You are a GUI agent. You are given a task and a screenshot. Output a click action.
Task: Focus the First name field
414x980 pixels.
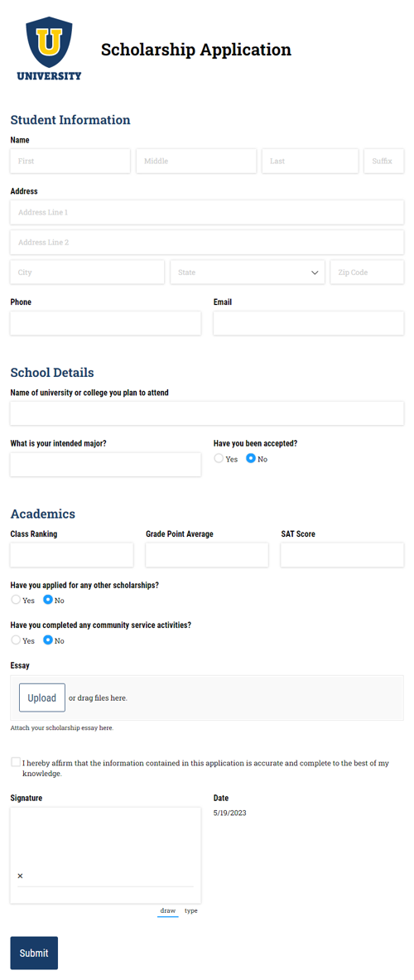pyautogui.click(x=70, y=161)
